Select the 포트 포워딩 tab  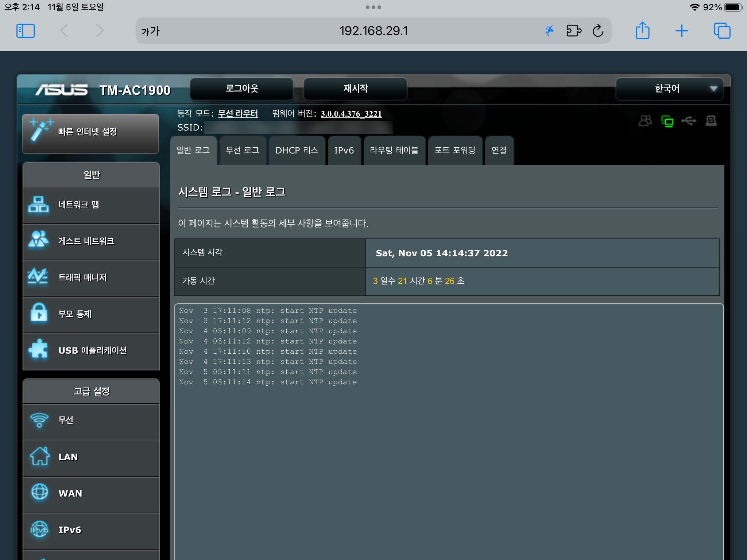pos(455,151)
